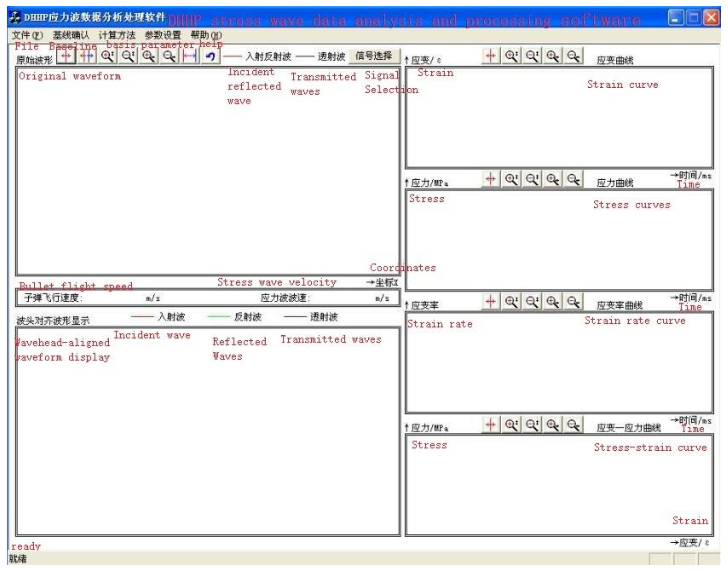This screenshot has width=728, height=574.
Task: Click horizontal zoom-out icon for original waveform
Action: [169, 56]
